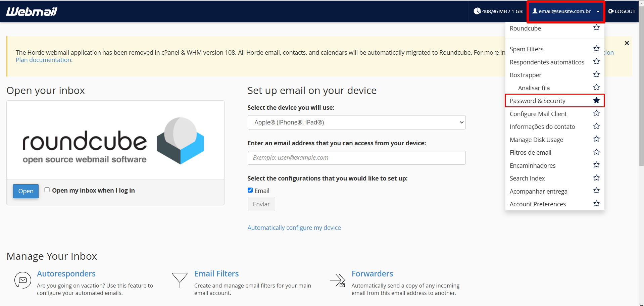Viewport: 644px width, 306px height.
Task: Expand the device selection dropdown
Action: 356,122
